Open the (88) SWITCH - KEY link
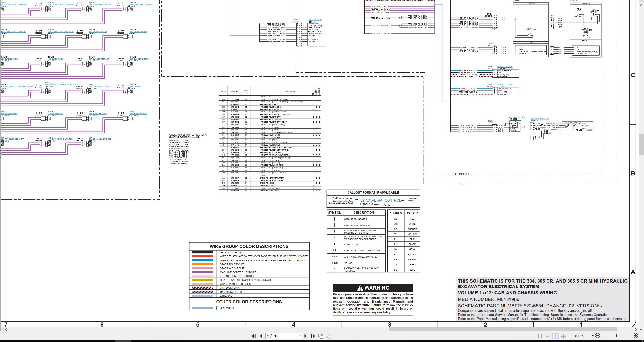Image resolution: width=644 pixels, height=342 pixels. click(x=517, y=117)
